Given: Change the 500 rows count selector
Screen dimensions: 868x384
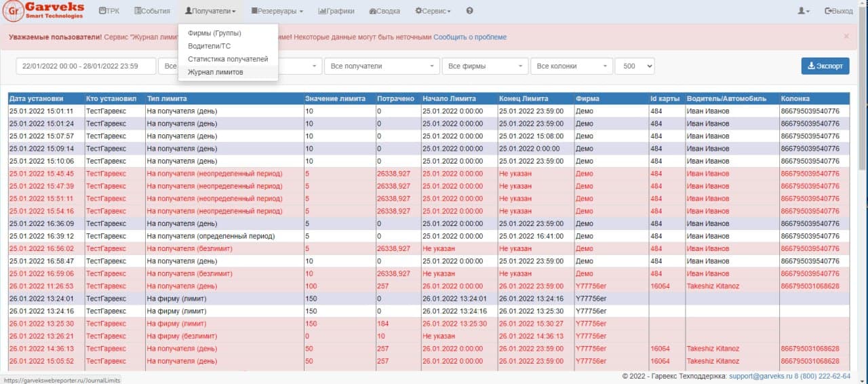Looking at the screenshot, I should click(x=634, y=66).
